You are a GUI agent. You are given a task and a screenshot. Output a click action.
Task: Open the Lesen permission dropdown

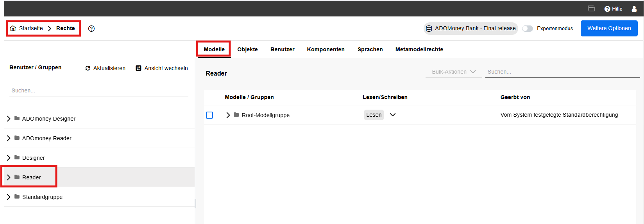(393, 115)
